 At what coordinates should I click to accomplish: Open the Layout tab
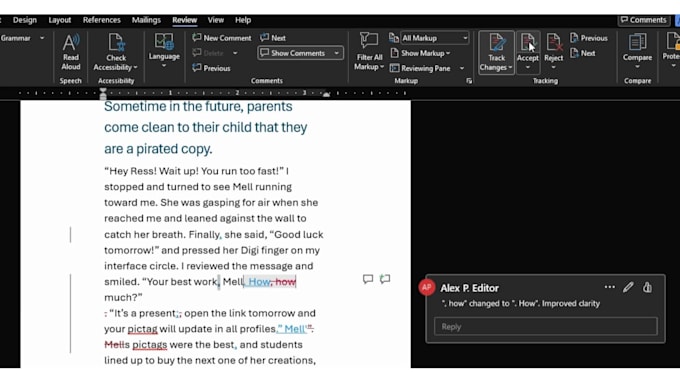coord(59,20)
